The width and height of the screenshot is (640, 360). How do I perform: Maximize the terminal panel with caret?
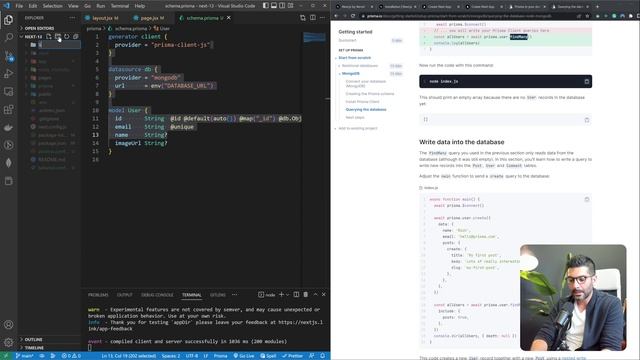point(315,294)
